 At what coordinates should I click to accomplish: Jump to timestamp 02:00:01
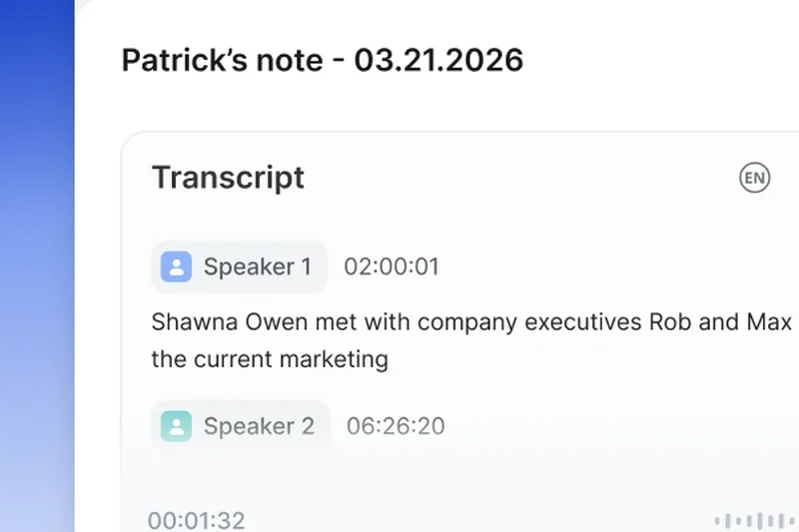point(392,266)
